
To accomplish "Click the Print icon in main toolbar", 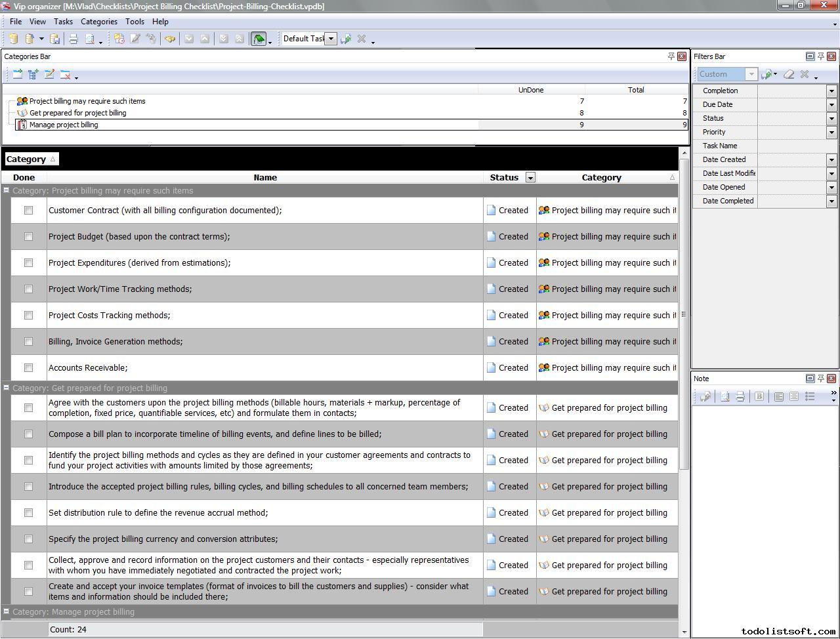I will [x=73, y=39].
